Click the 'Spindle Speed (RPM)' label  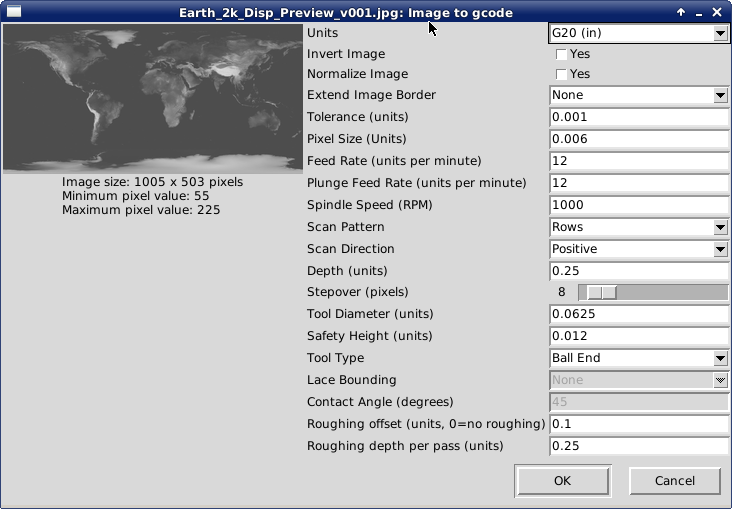(x=369, y=205)
